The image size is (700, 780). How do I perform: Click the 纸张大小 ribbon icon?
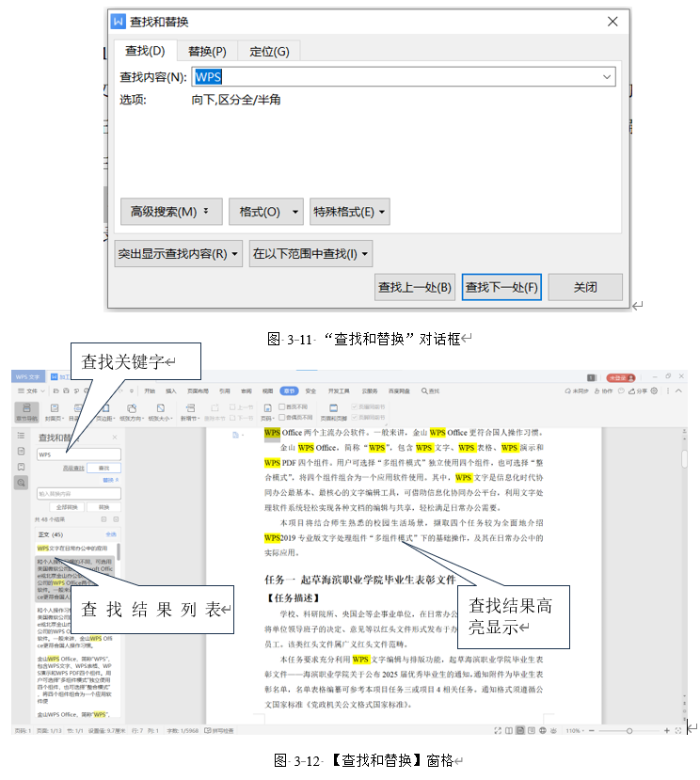160,412
